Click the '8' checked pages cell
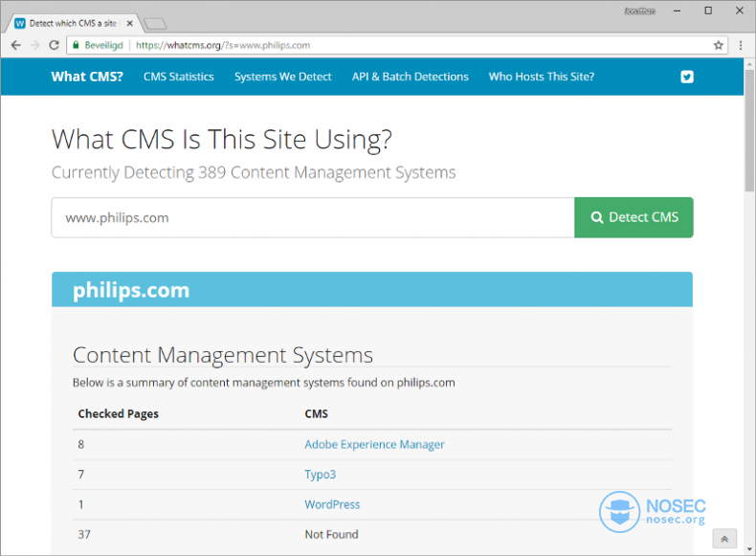 click(81, 445)
